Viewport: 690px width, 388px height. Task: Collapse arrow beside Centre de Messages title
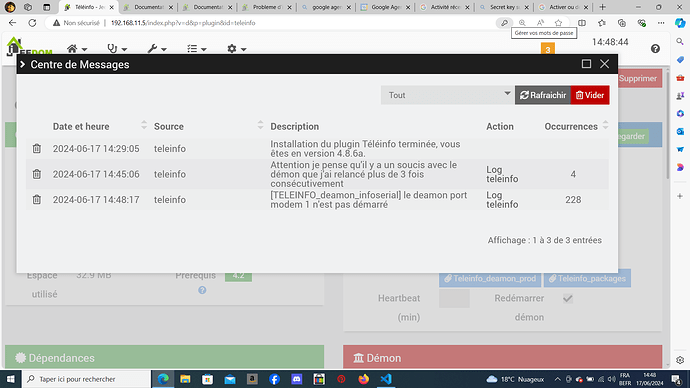tap(22, 64)
